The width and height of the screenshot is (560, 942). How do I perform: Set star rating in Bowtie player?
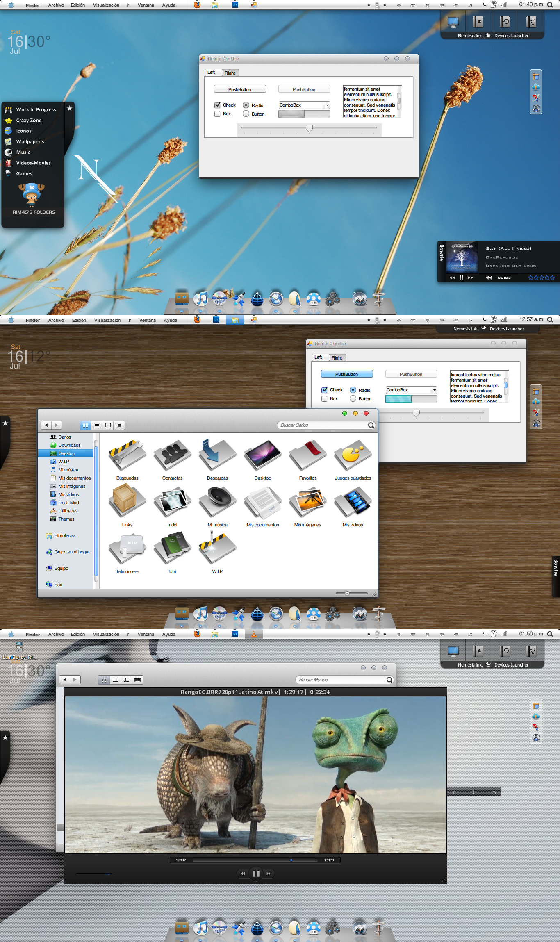[x=541, y=278]
